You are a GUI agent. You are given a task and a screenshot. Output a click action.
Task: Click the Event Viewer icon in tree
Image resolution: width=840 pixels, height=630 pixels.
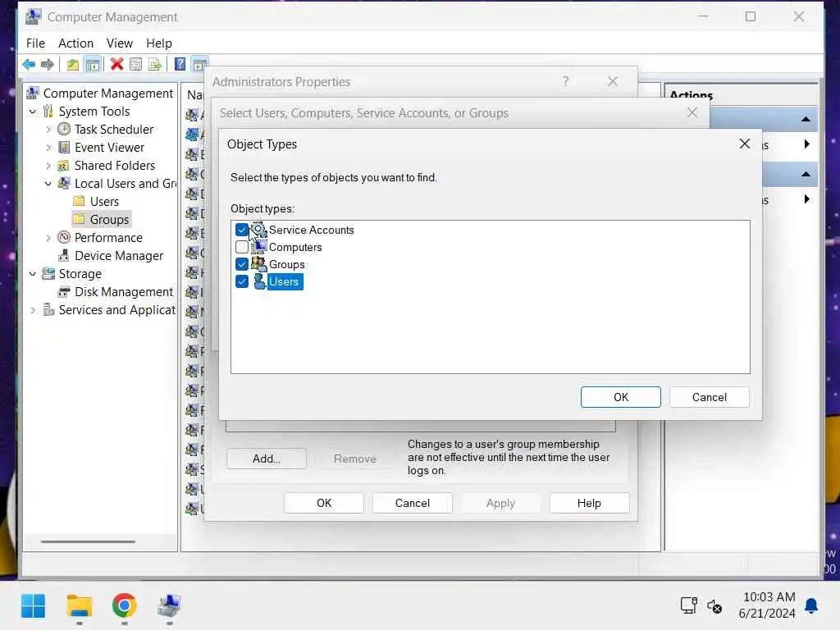pos(64,148)
